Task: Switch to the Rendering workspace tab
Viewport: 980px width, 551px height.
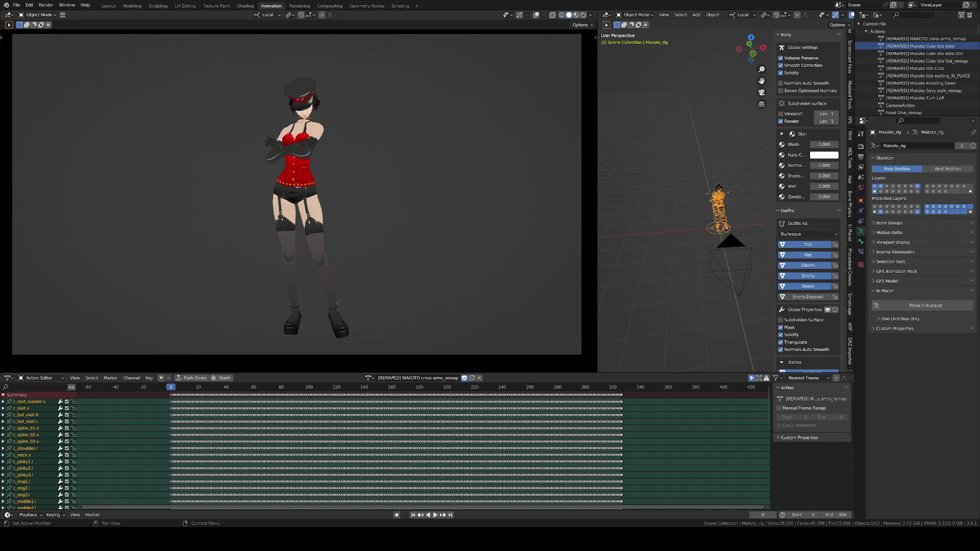Action: pyautogui.click(x=299, y=6)
